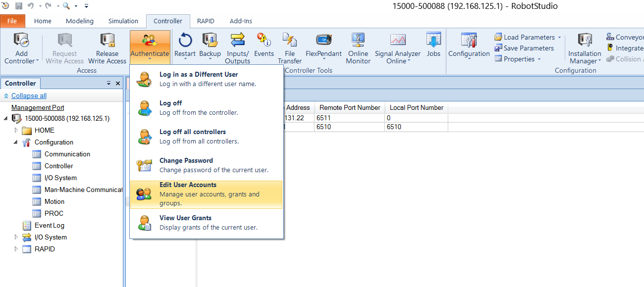Select Man-Machine Communication topic

[83, 190]
